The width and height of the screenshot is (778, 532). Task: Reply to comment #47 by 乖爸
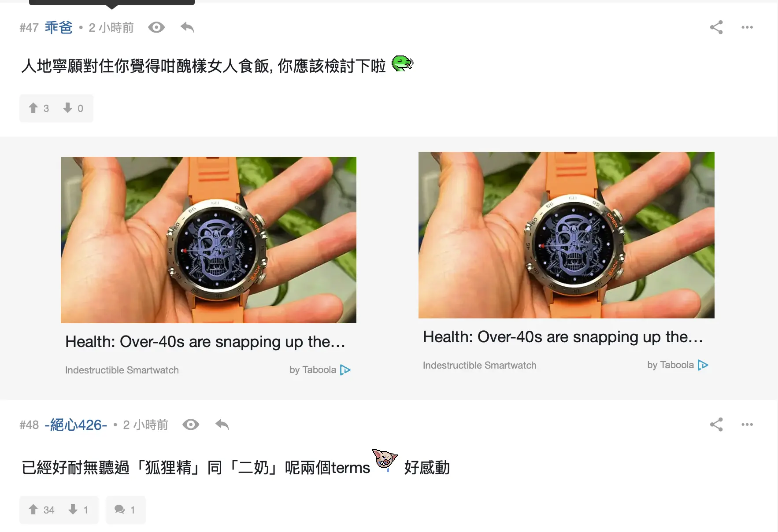point(187,27)
